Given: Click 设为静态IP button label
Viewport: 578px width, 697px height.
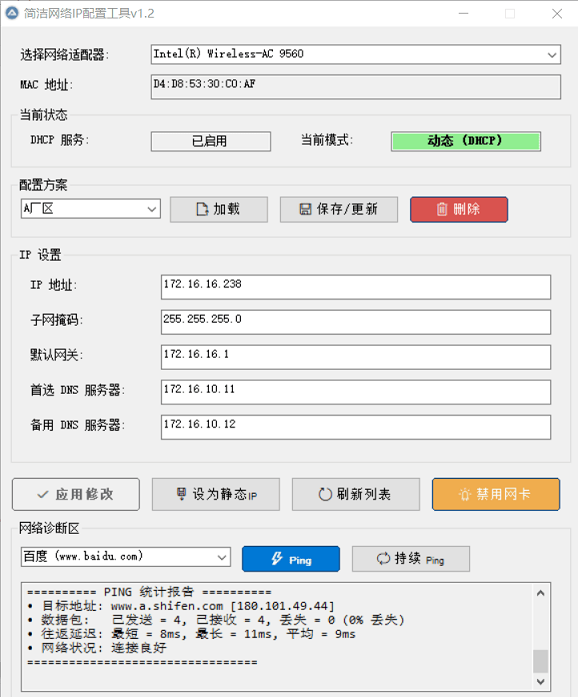Looking at the screenshot, I should (225, 494).
